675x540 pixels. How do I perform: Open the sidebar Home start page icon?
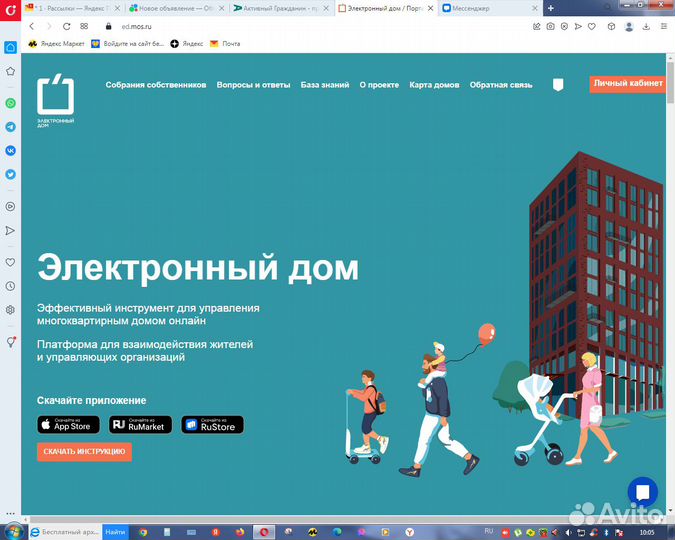pos(10,47)
